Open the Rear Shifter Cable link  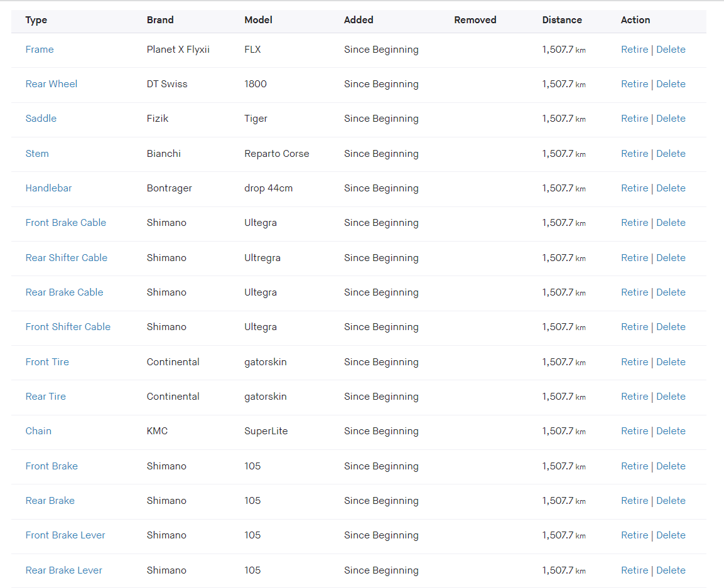66,258
